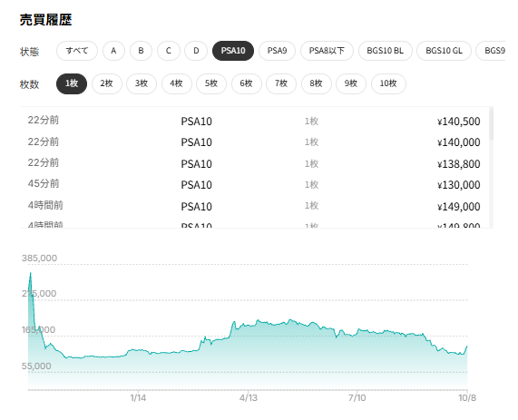Select the PSA10 condition filter
The image size is (518, 420).
(x=233, y=51)
